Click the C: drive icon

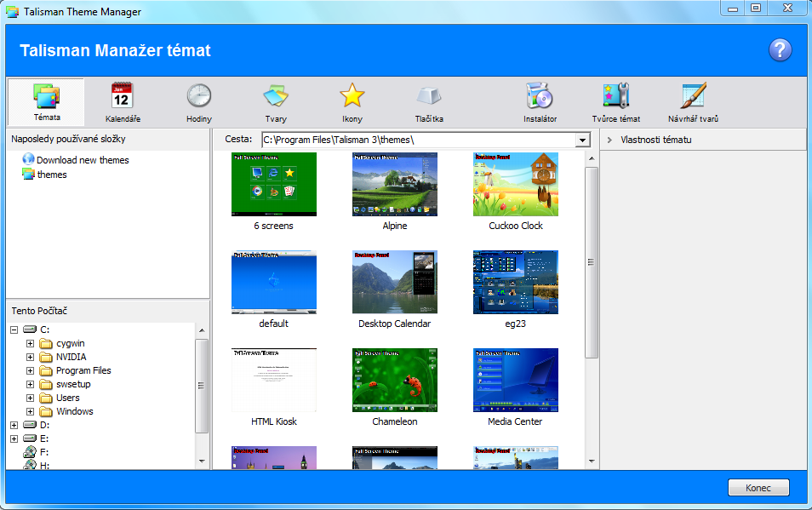(x=30, y=329)
